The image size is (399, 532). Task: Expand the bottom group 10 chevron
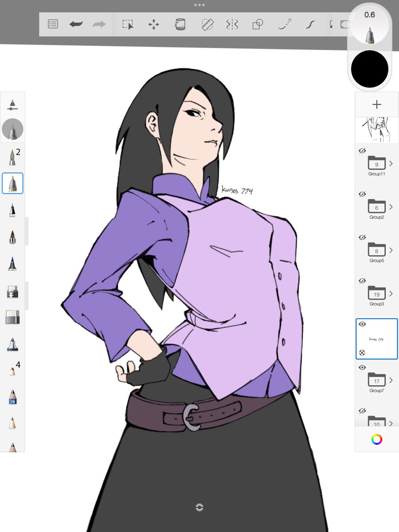(391, 423)
